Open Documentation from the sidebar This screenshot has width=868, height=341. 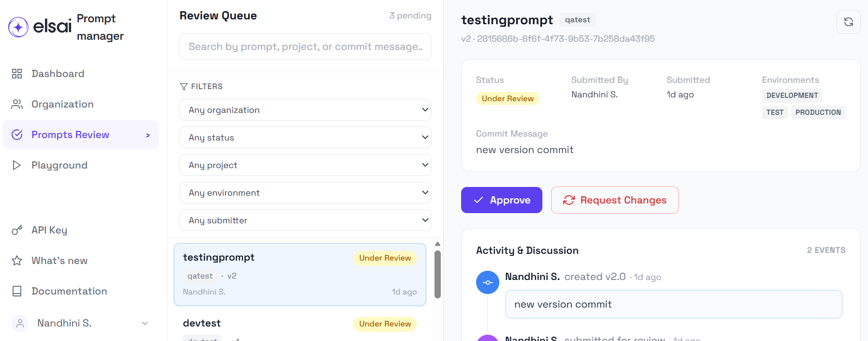click(x=80, y=291)
